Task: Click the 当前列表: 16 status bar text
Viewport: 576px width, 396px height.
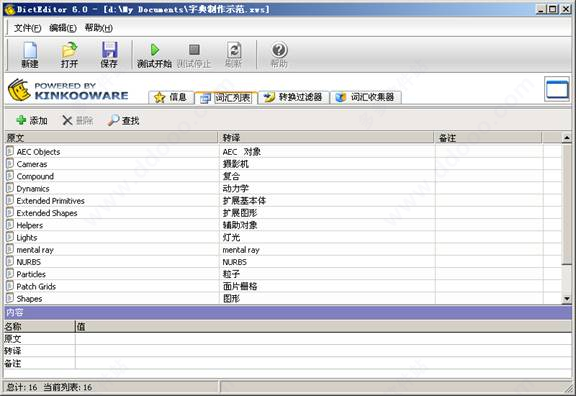Action: (68, 387)
